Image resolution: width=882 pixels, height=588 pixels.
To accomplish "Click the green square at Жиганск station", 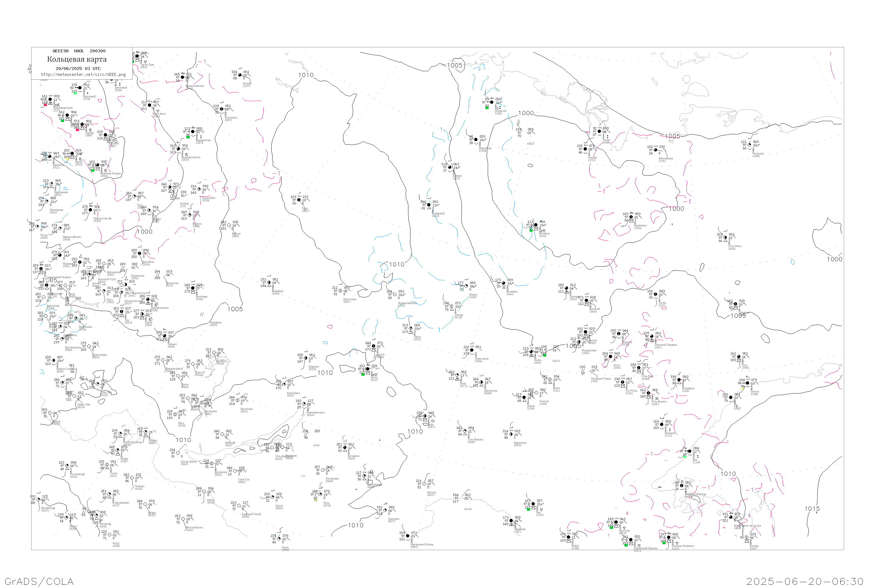I will pyautogui.click(x=531, y=230).
